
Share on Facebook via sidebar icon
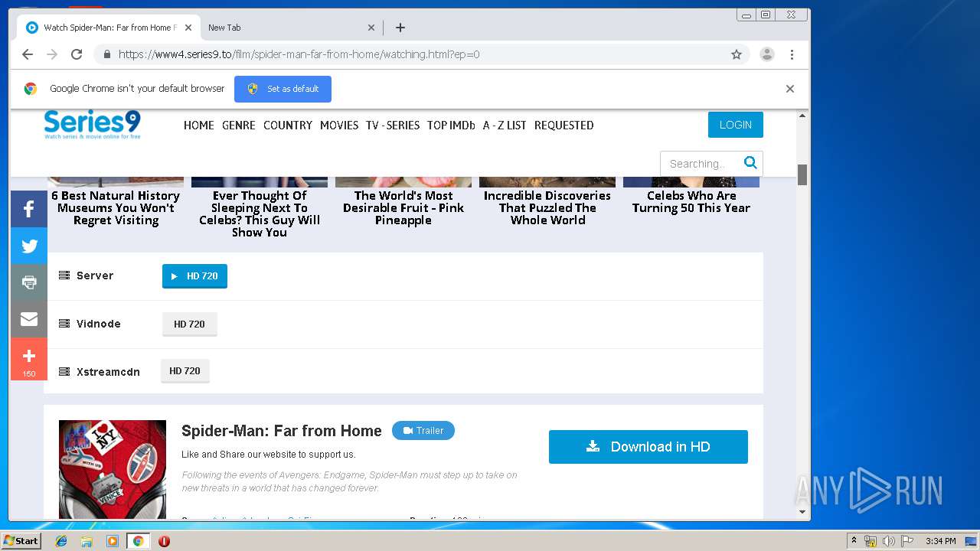pos(29,209)
